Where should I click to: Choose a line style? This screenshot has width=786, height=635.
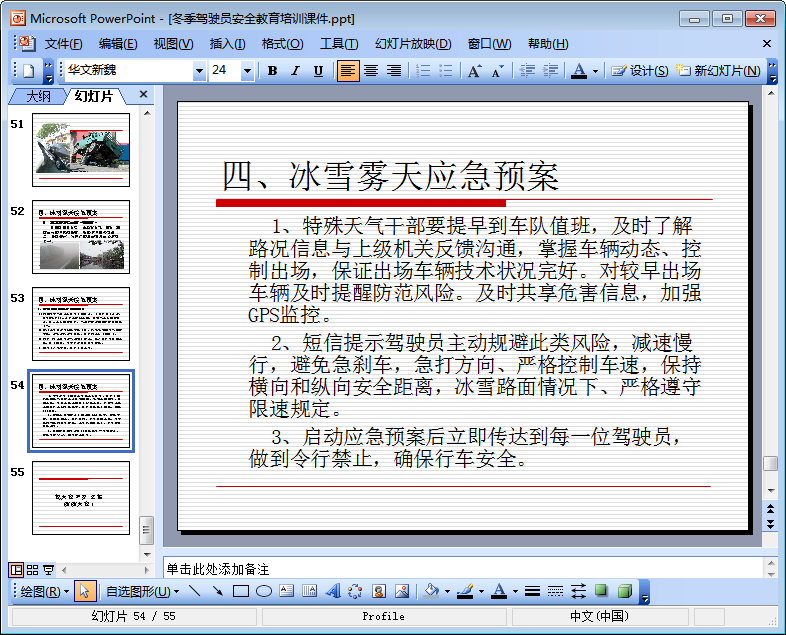point(532,591)
